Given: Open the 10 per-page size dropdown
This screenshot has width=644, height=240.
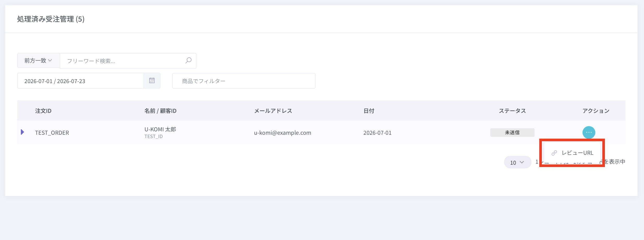Looking at the screenshot, I should point(517,162).
